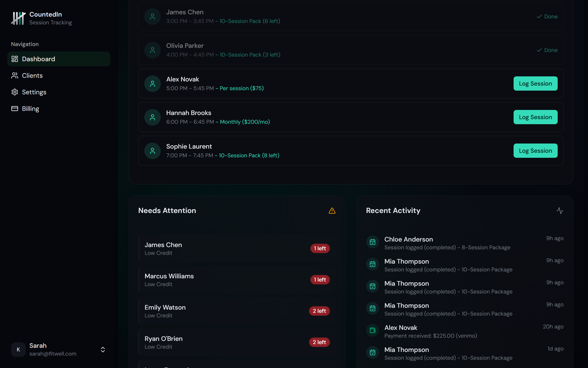Click James Chen's 1 left badge
Screen dimensions: 588x368
pyautogui.click(x=320, y=248)
